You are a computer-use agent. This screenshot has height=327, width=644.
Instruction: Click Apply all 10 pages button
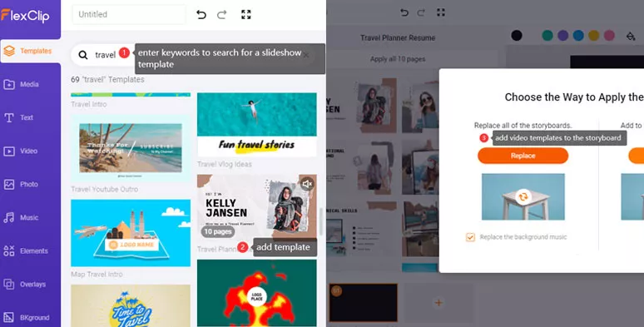pos(398,59)
